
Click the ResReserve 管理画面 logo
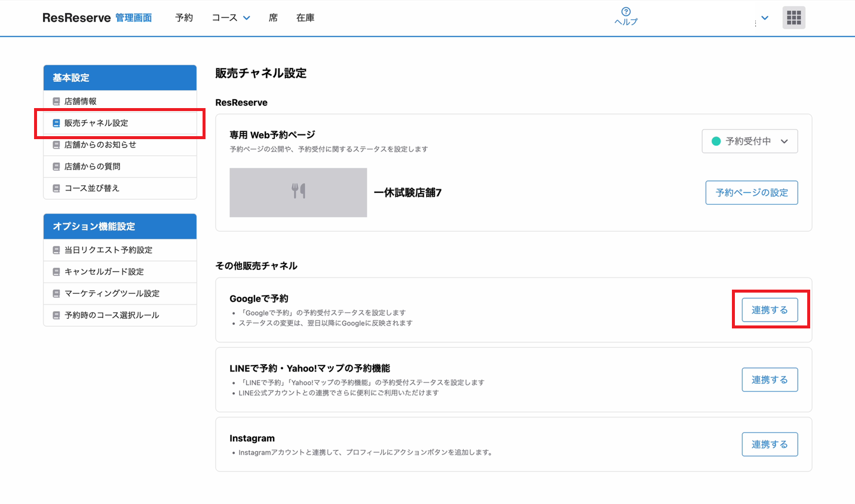click(97, 18)
